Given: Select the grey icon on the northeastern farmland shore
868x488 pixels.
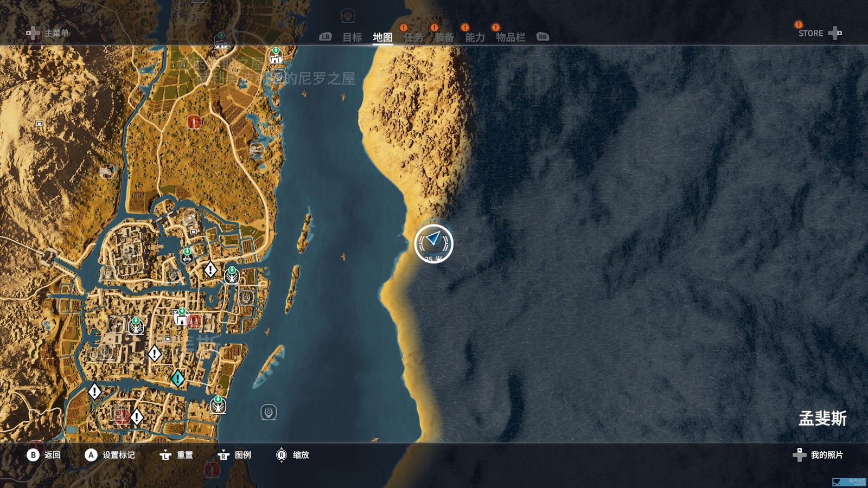Looking at the screenshot, I should pyautogui.click(x=257, y=149).
